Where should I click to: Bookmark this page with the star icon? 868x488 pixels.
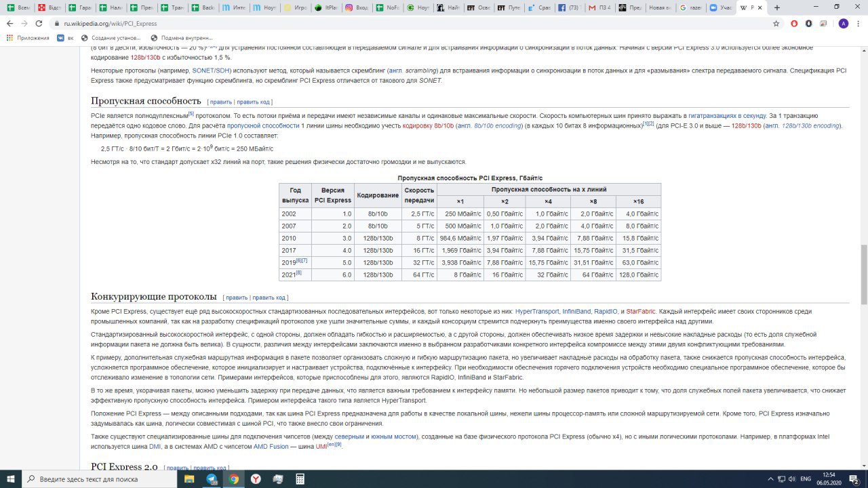[776, 23]
